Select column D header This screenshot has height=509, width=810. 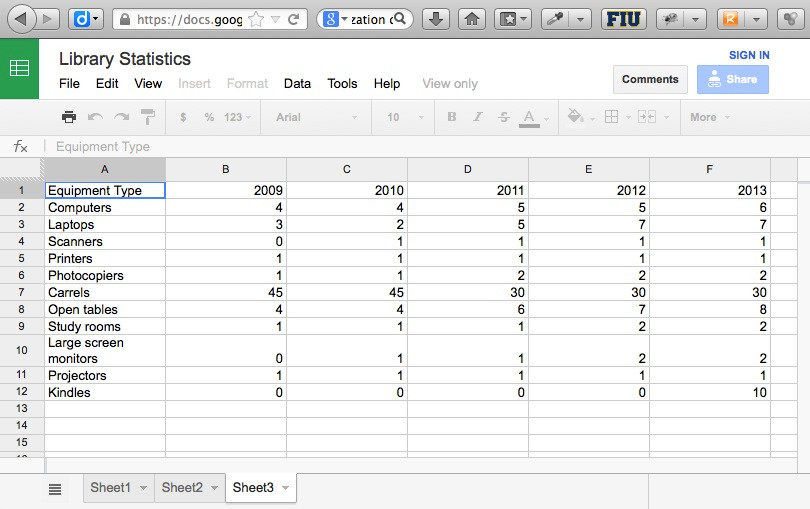tap(468, 169)
